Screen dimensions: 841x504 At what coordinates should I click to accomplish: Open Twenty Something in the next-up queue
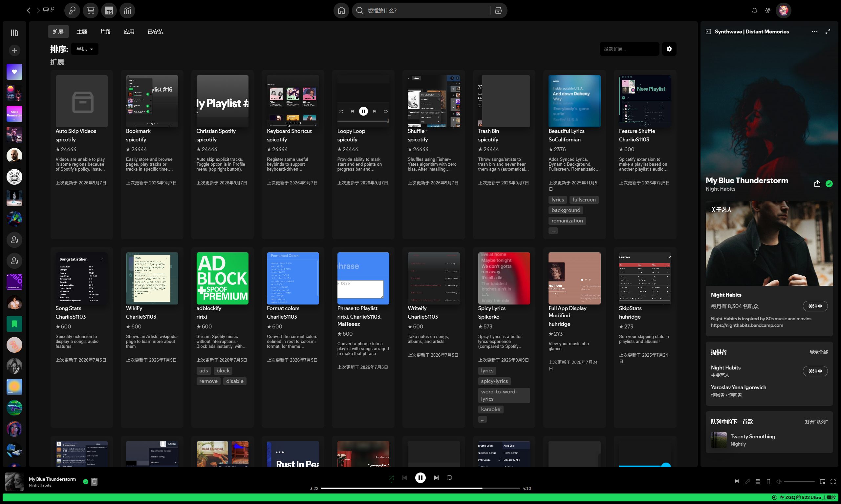753,436
